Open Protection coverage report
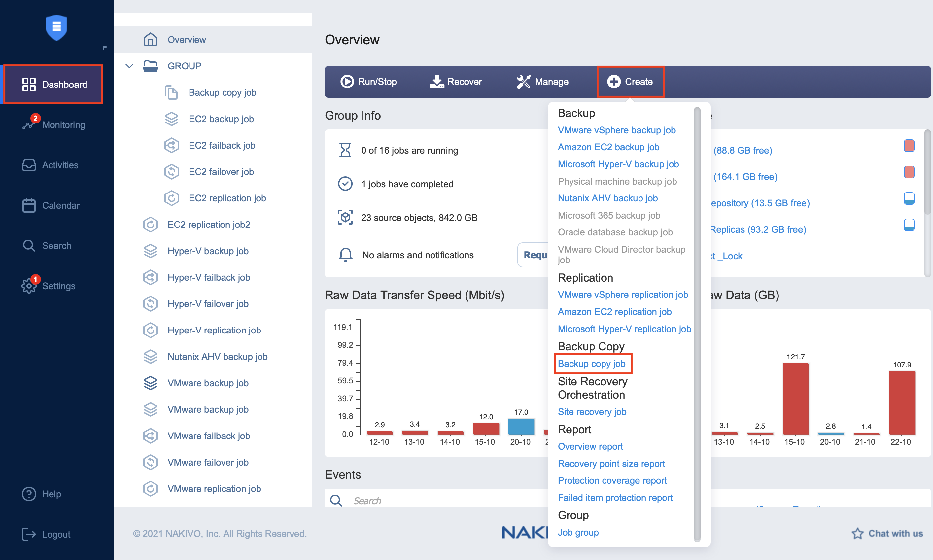 click(x=612, y=480)
